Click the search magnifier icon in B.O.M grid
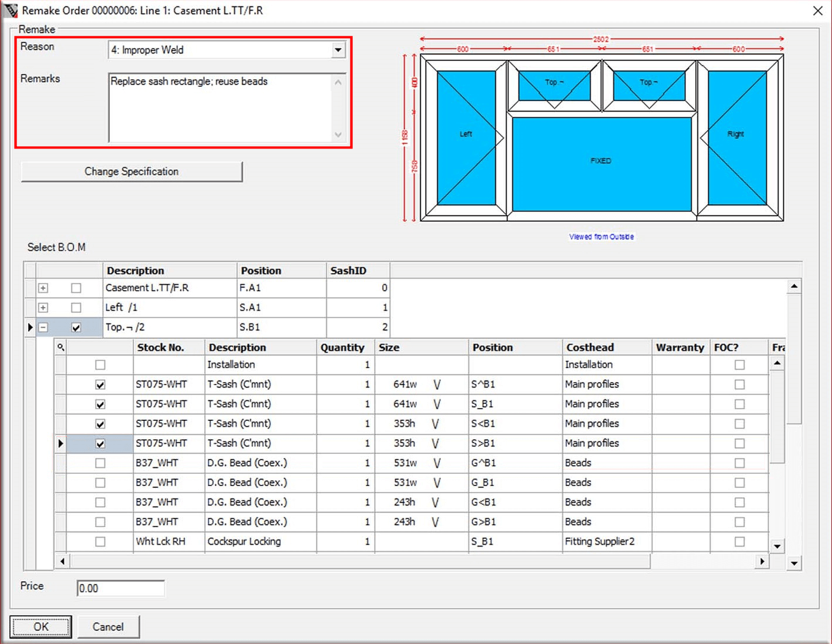Image resolution: width=832 pixels, height=644 pixels. coord(60,348)
